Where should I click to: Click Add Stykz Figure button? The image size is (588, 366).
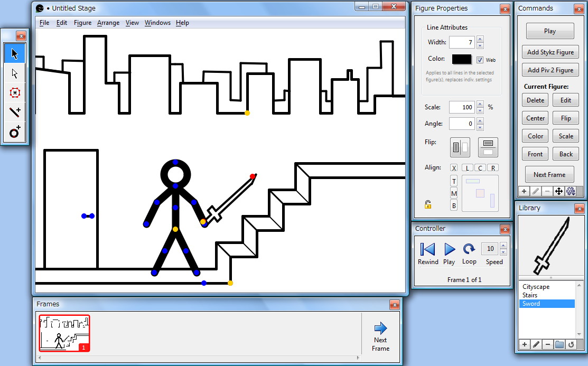click(550, 52)
